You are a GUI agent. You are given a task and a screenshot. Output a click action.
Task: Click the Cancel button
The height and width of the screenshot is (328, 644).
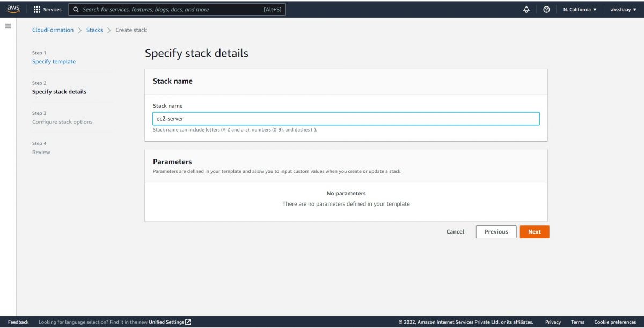click(455, 232)
